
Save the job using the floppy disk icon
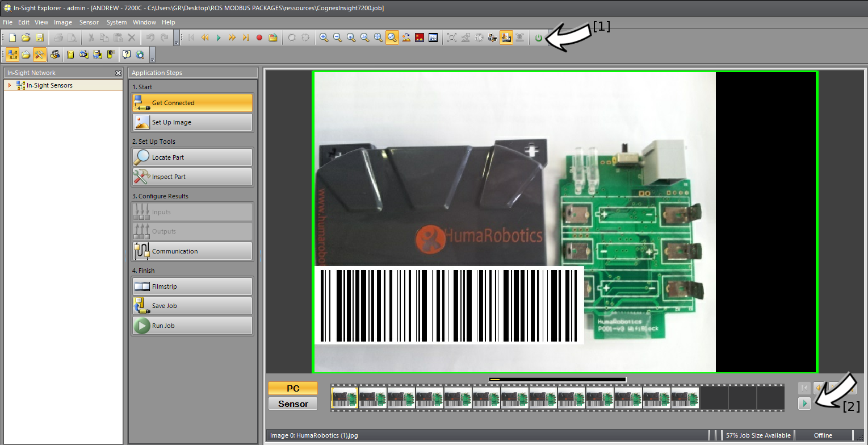40,38
